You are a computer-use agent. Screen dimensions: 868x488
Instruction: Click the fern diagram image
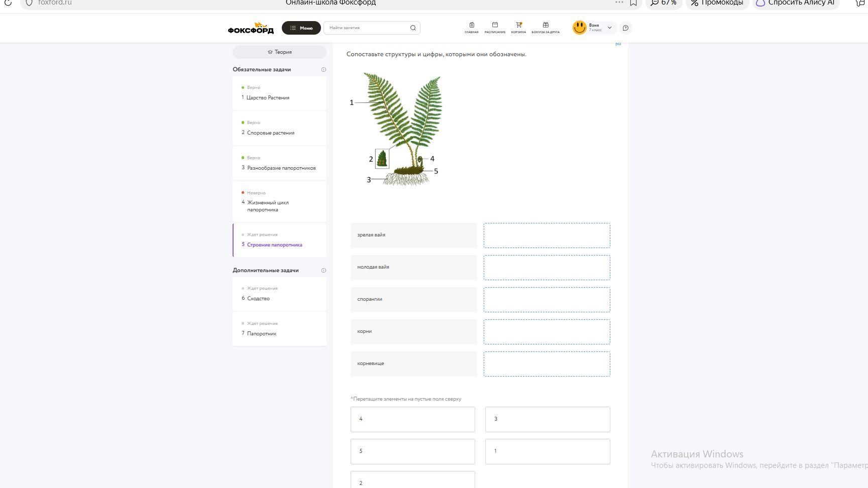396,129
